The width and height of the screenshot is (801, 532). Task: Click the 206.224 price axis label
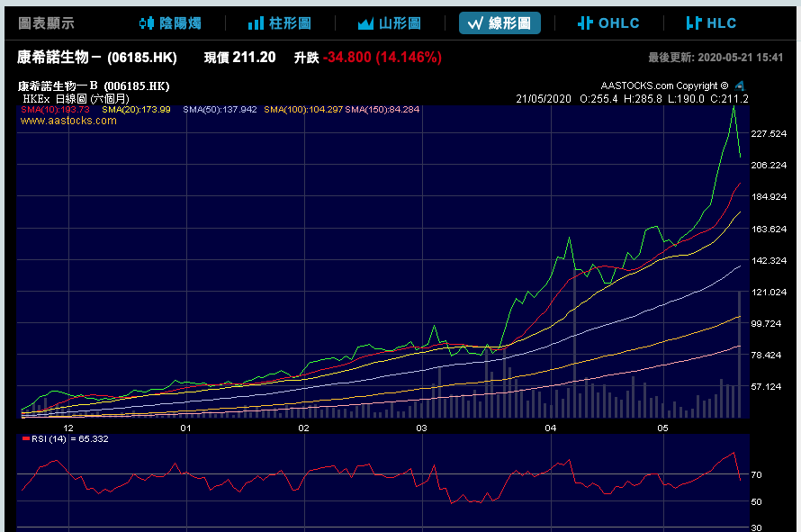tap(769, 165)
